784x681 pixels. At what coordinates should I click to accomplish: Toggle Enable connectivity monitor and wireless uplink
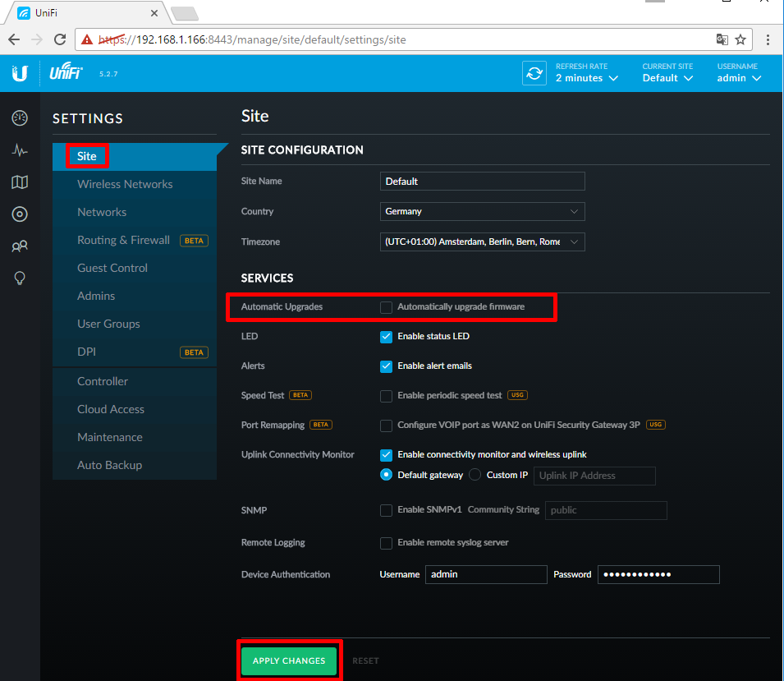point(386,455)
